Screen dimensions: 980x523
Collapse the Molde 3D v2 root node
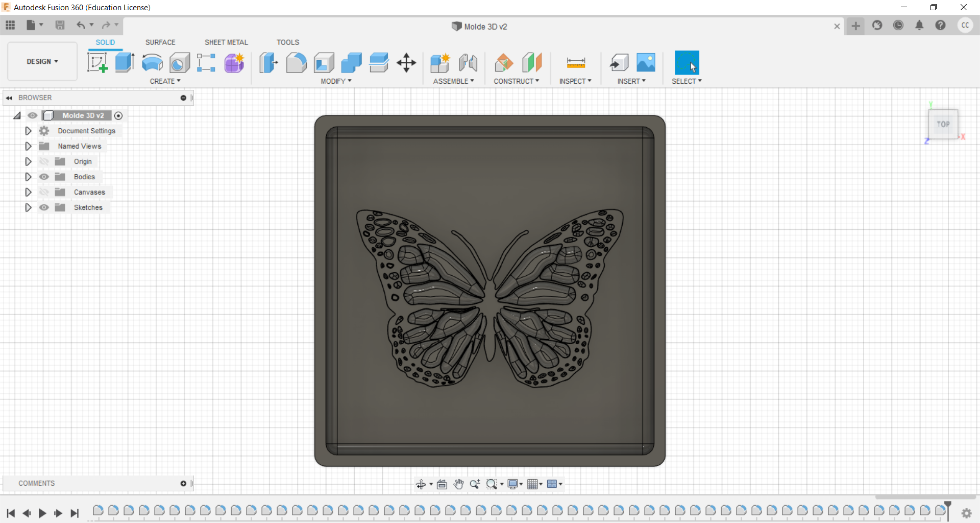pos(17,115)
